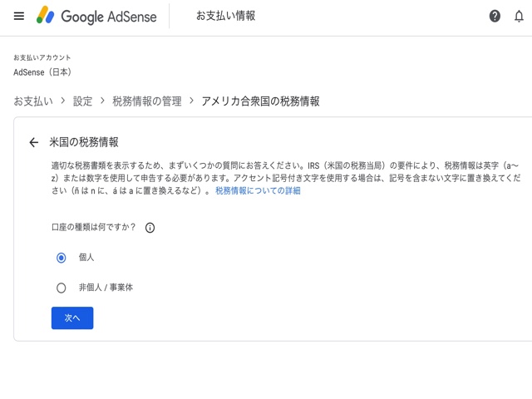Click the chevron after 税務情報の管理 breadcrumb
Screen dimensions: 532x399
(x=191, y=101)
